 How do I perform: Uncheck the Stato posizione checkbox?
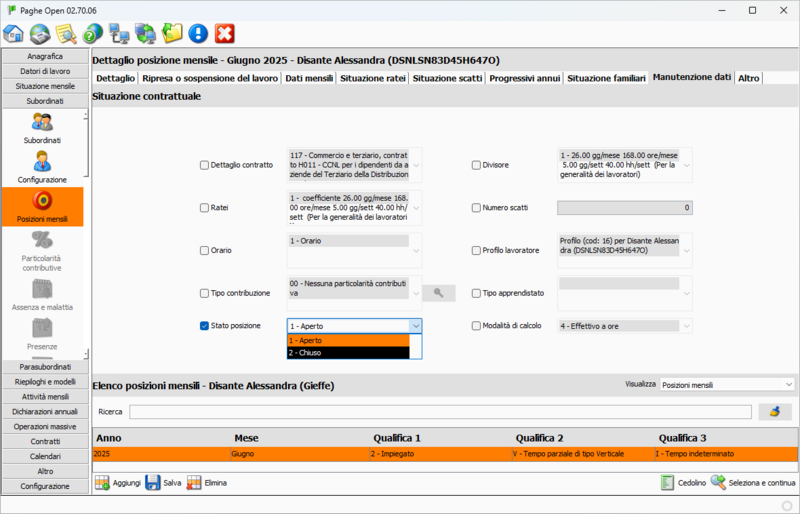click(x=205, y=325)
